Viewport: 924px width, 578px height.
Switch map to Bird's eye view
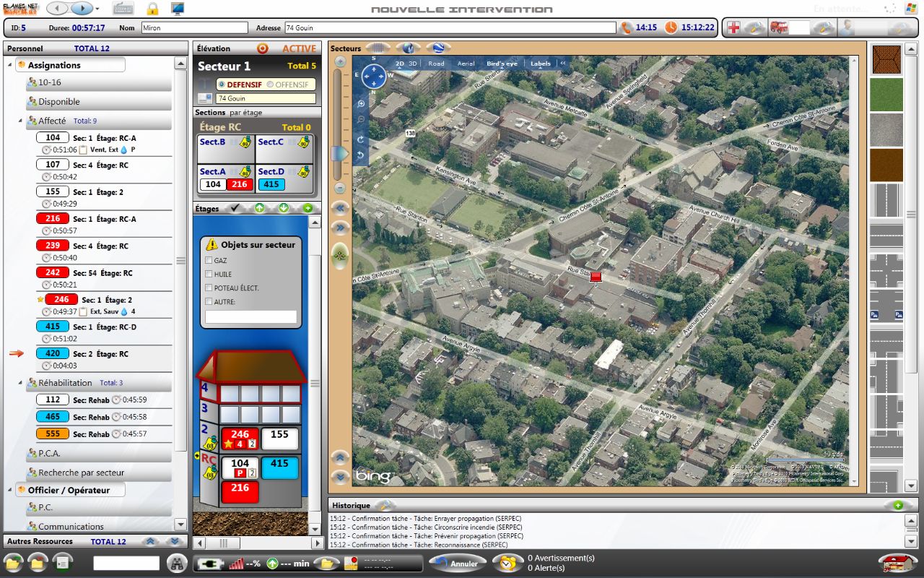point(501,64)
